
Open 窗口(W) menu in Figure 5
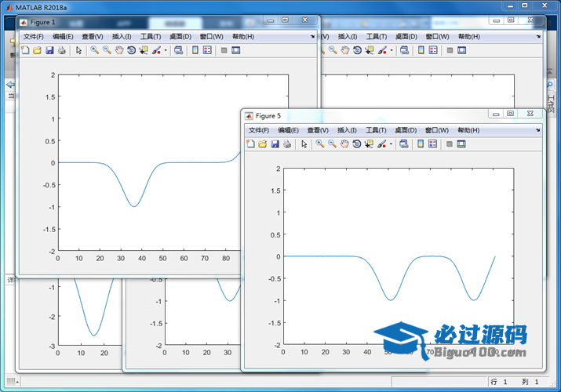436,130
